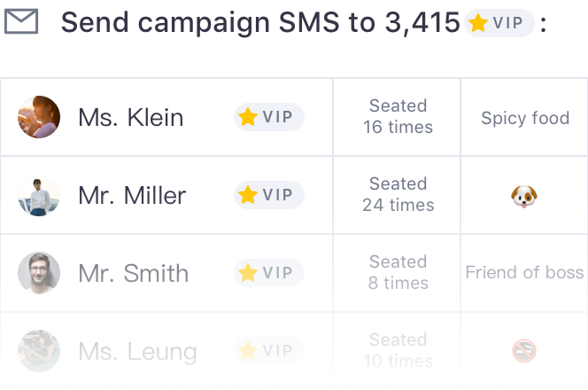Click the 'Seated 24 times' cell
This screenshot has height=390, width=588.
(x=398, y=194)
